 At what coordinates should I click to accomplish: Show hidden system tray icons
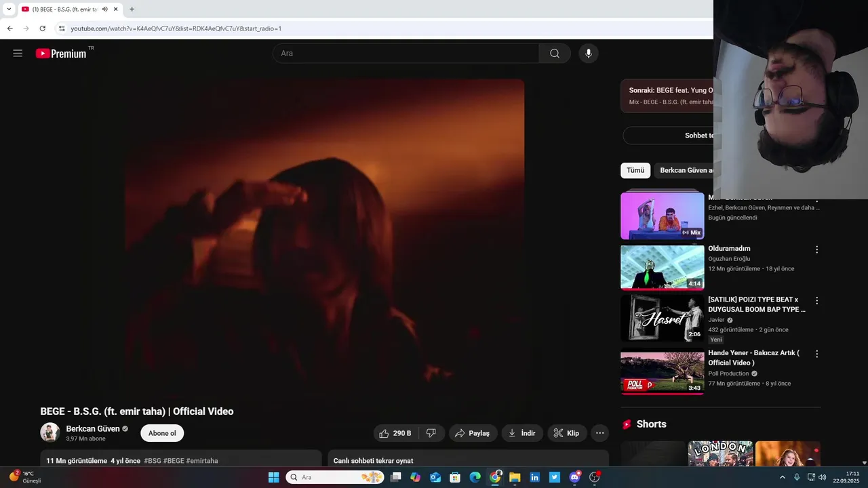(783, 477)
